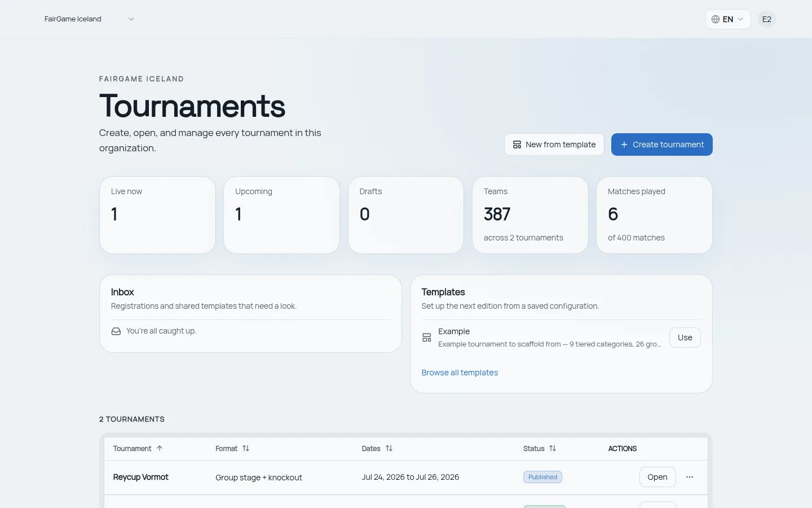The height and width of the screenshot is (508, 812).
Task: Follow Browse all templates link
Action: [x=460, y=373]
